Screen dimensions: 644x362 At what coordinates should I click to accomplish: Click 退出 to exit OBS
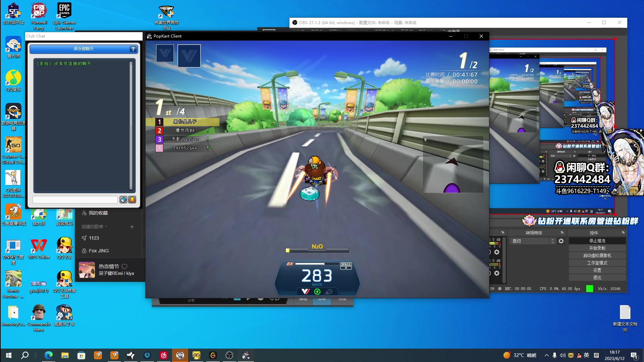[x=597, y=278]
